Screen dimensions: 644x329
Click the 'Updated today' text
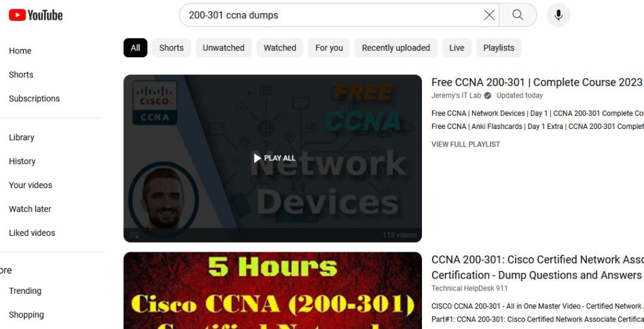click(519, 95)
